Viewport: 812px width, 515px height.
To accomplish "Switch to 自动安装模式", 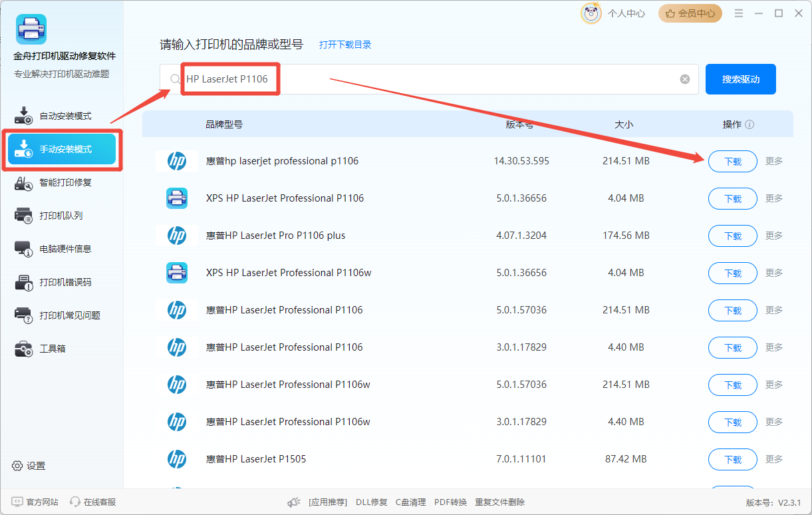I will tap(62, 116).
